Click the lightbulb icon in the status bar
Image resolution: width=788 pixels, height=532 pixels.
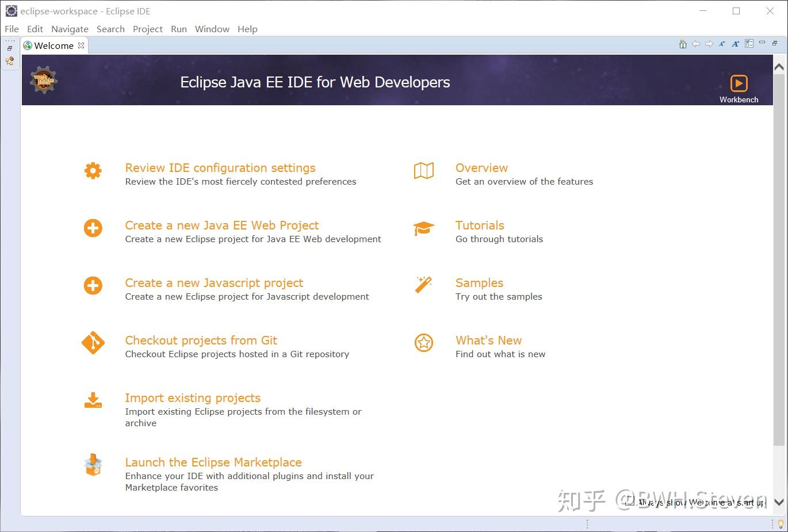(x=780, y=524)
